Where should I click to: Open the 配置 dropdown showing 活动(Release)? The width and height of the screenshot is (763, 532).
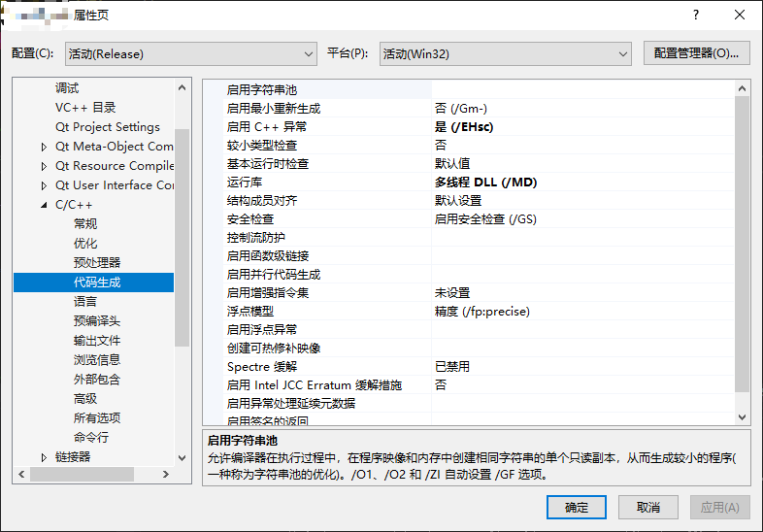coord(190,53)
